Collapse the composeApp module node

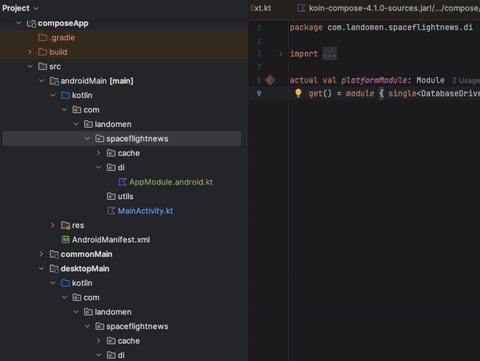19,23
